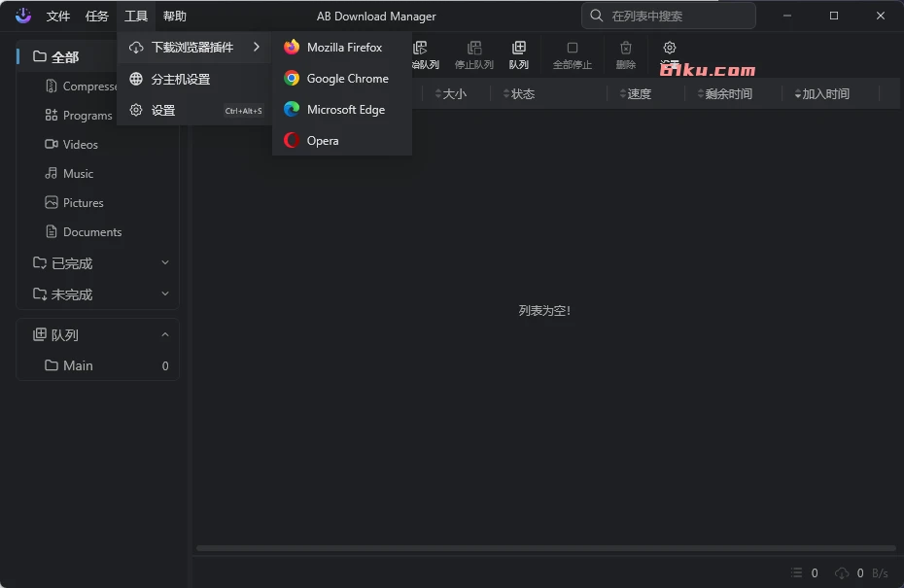This screenshot has height=588, width=904.
Task: Click the globe icon beside 分主机设置
Action: click(x=136, y=79)
